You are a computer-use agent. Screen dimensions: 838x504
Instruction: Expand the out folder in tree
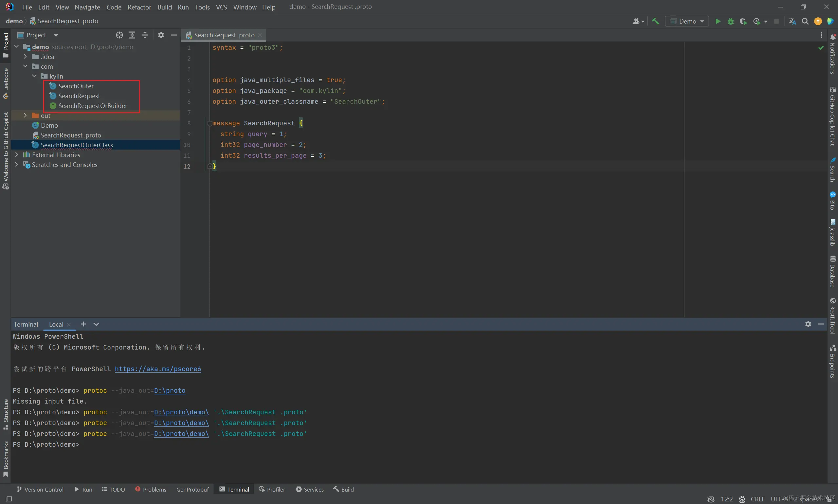(25, 116)
